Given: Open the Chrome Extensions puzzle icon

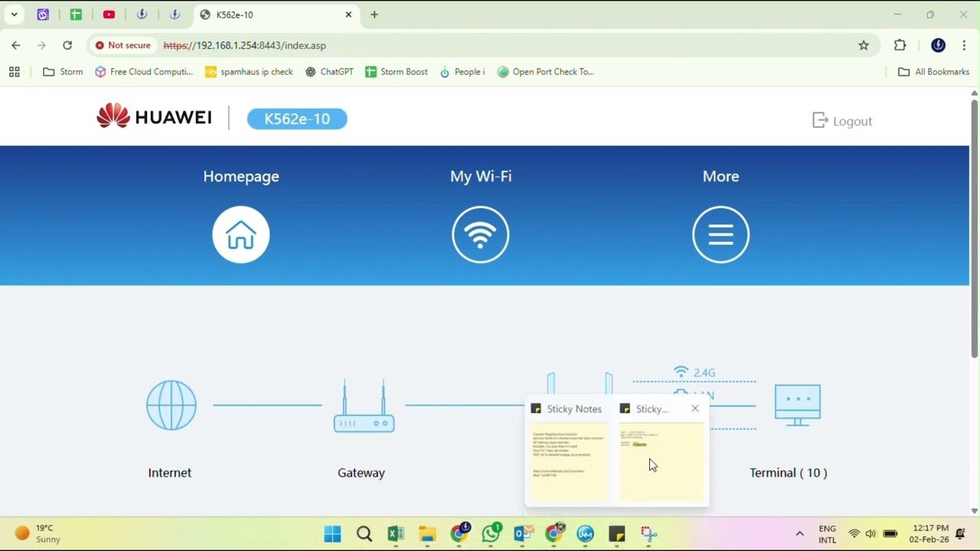Looking at the screenshot, I should (900, 45).
